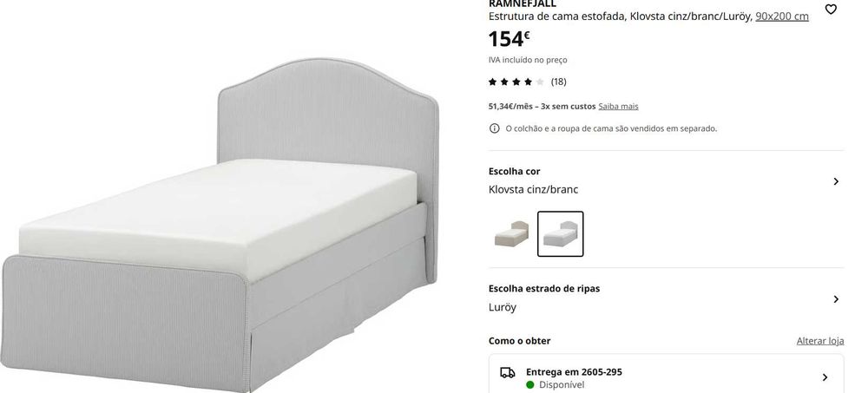Expand the Escolha cor chevron

pos(836,181)
